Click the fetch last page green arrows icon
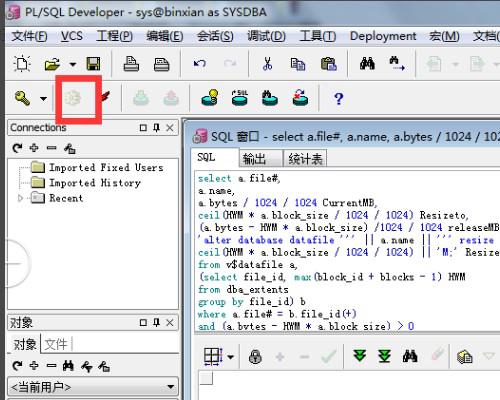Image resolution: width=500 pixels, height=400 pixels. click(384, 356)
